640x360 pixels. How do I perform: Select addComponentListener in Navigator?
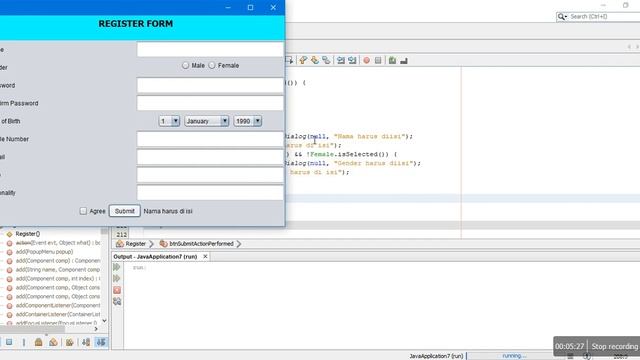(x=58, y=306)
